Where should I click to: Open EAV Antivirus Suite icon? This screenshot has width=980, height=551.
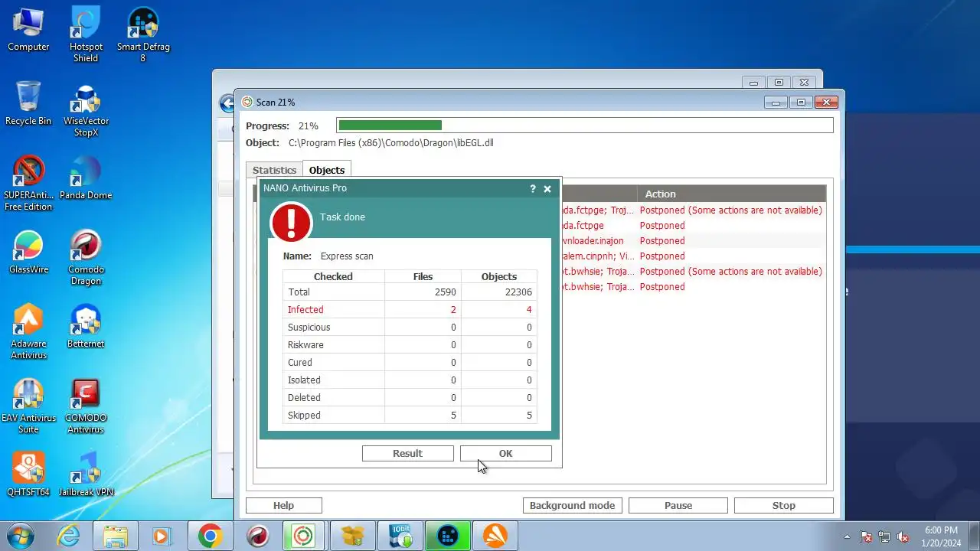[x=28, y=406]
